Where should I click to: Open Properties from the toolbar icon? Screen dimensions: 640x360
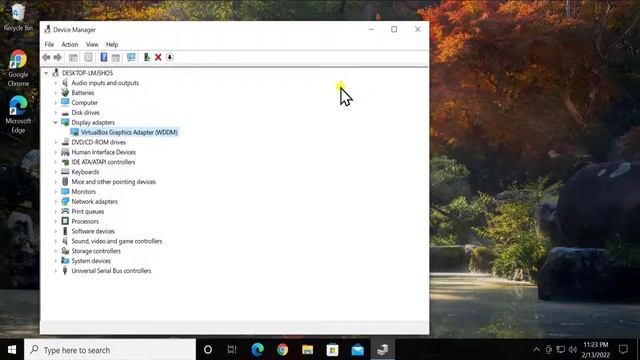coord(89,58)
